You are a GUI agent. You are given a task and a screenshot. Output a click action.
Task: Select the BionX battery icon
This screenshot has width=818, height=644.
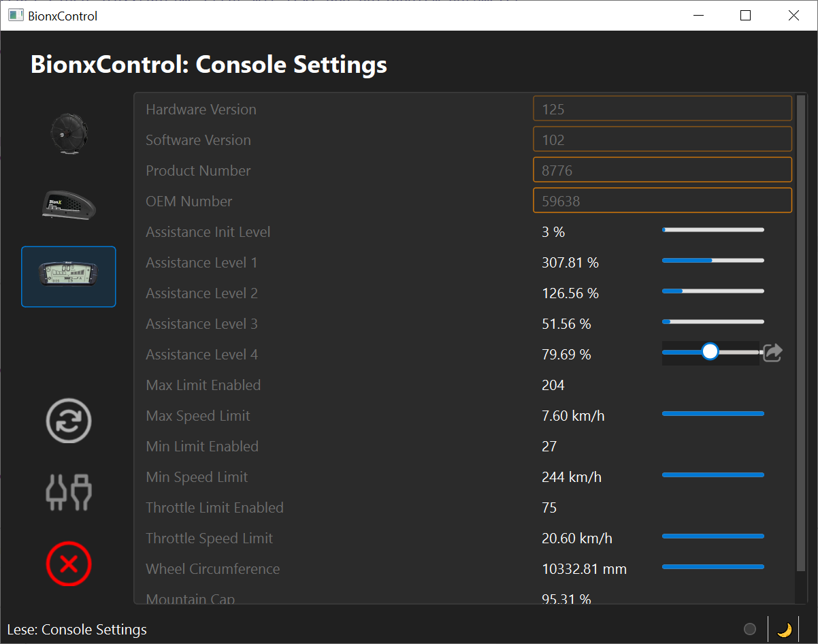coord(69,205)
